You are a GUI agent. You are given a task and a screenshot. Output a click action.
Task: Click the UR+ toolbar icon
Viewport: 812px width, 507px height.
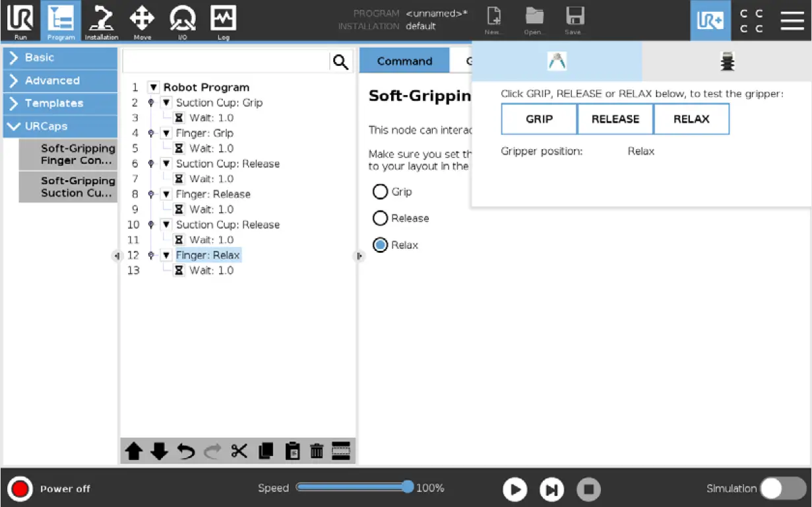[x=710, y=20]
